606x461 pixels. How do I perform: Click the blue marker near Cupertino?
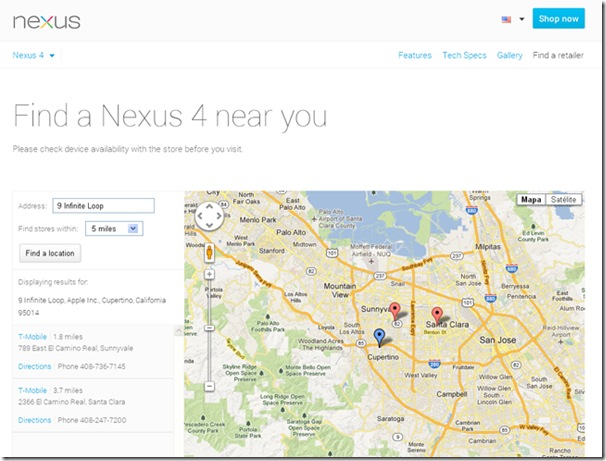point(380,338)
